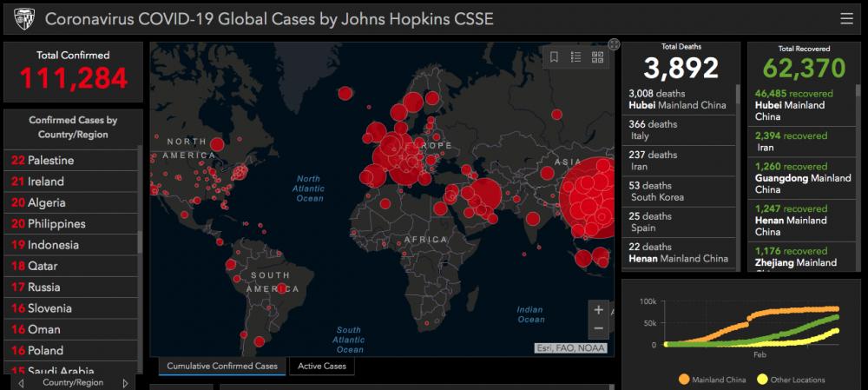868x390 pixels.
Task: Click the large China case circle on map
Action: point(587,198)
